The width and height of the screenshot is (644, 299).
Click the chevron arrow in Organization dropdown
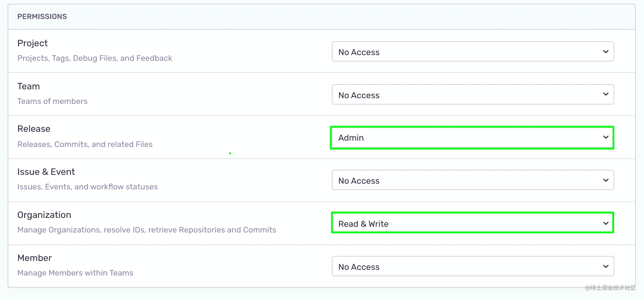pyautogui.click(x=606, y=223)
